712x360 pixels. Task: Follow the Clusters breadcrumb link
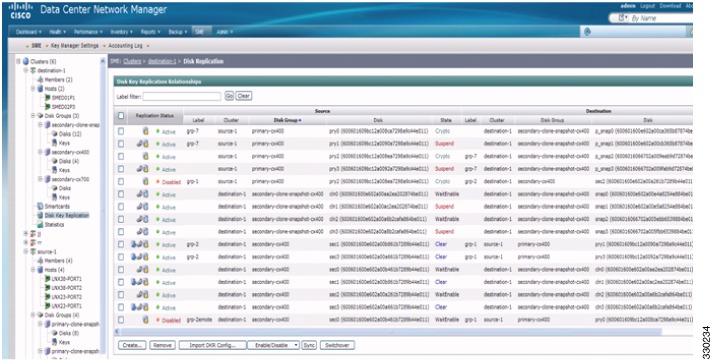(132, 61)
